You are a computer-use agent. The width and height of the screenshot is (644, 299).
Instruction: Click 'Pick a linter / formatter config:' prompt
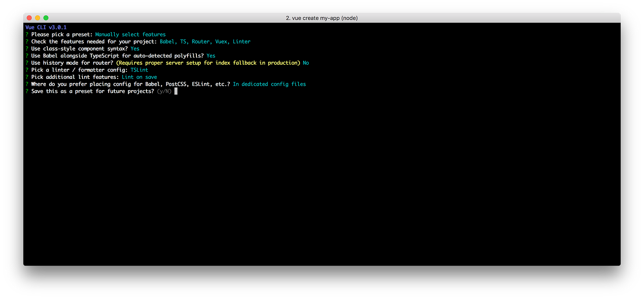pos(79,70)
